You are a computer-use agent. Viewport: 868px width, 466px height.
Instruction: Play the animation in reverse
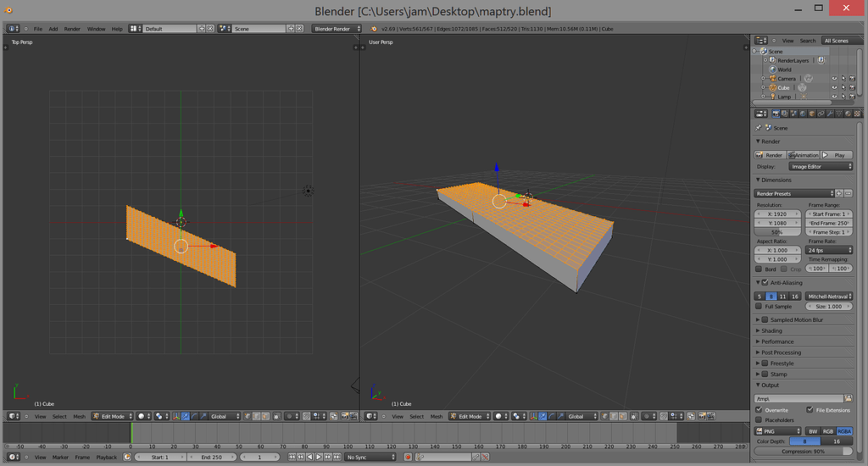[310, 458]
